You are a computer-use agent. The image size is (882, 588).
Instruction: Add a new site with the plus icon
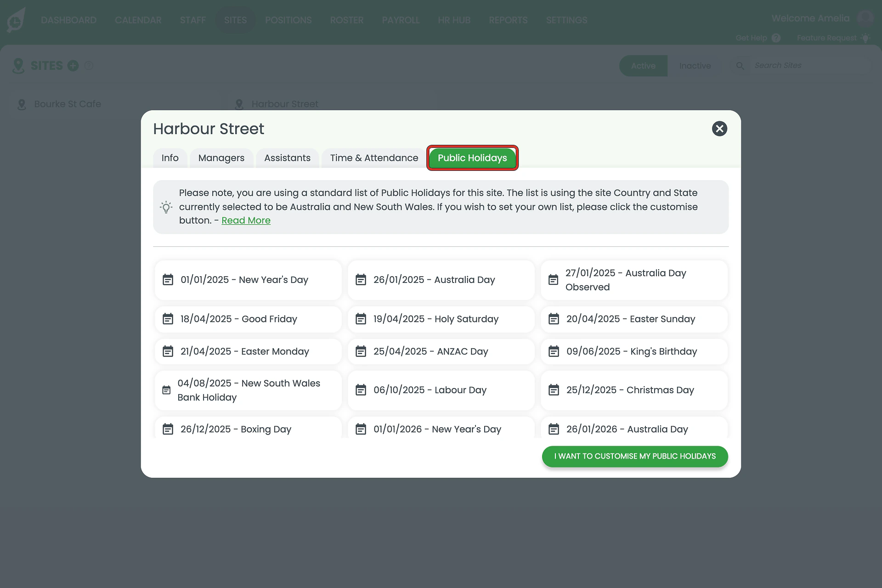[x=73, y=66]
